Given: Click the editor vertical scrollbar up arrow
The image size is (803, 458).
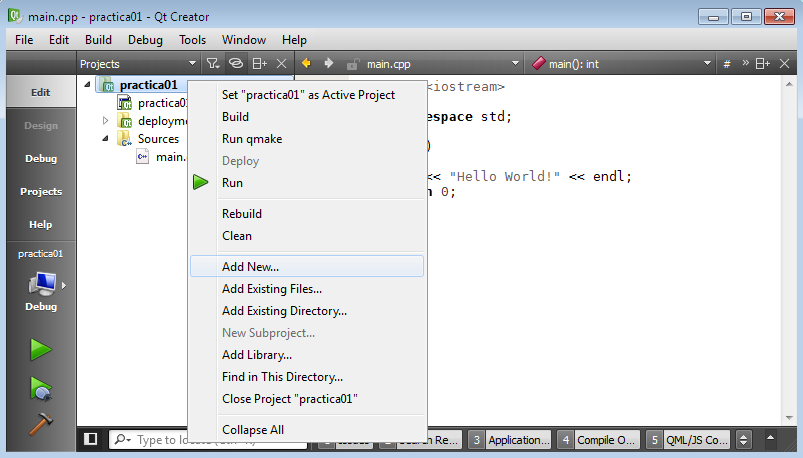Looking at the screenshot, I should [x=789, y=84].
